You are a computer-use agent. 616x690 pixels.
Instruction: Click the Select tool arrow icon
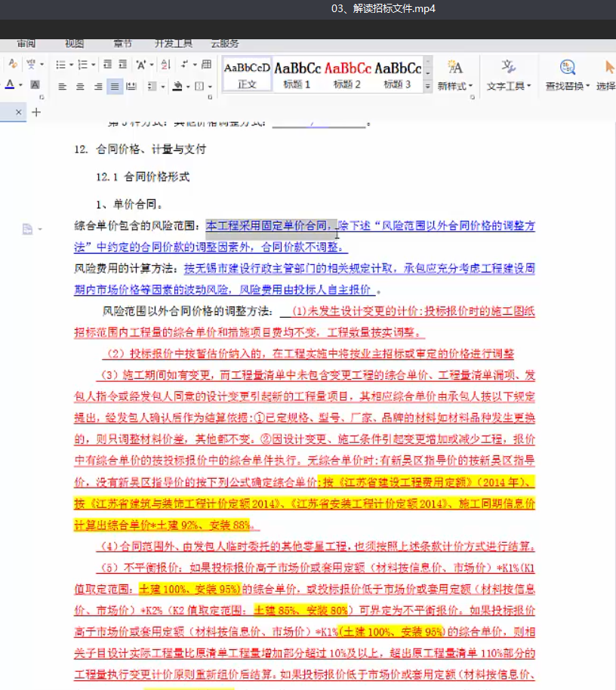click(x=608, y=66)
